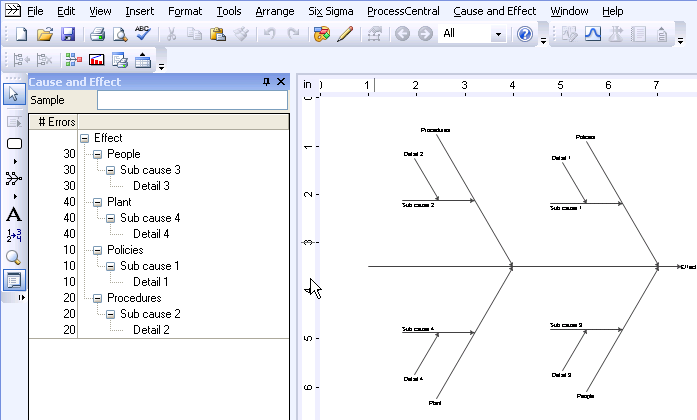Image resolution: width=697 pixels, height=420 pixels.
Task: Select the 'Detail 3' tree item
Action: coord(151,186)
